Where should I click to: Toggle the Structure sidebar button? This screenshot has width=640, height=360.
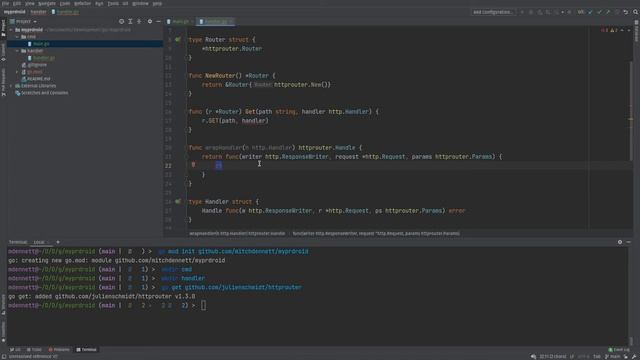tap(3, 304)
